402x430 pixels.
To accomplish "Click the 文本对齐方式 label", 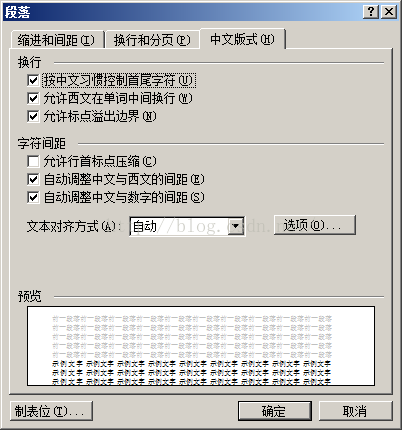I will 72,227.
